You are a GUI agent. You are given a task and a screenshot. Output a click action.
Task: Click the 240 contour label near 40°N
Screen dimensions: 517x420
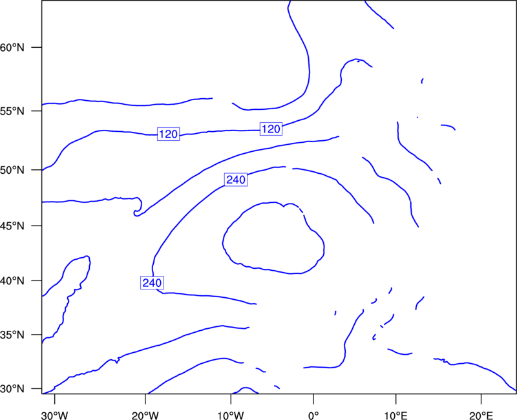153,283
